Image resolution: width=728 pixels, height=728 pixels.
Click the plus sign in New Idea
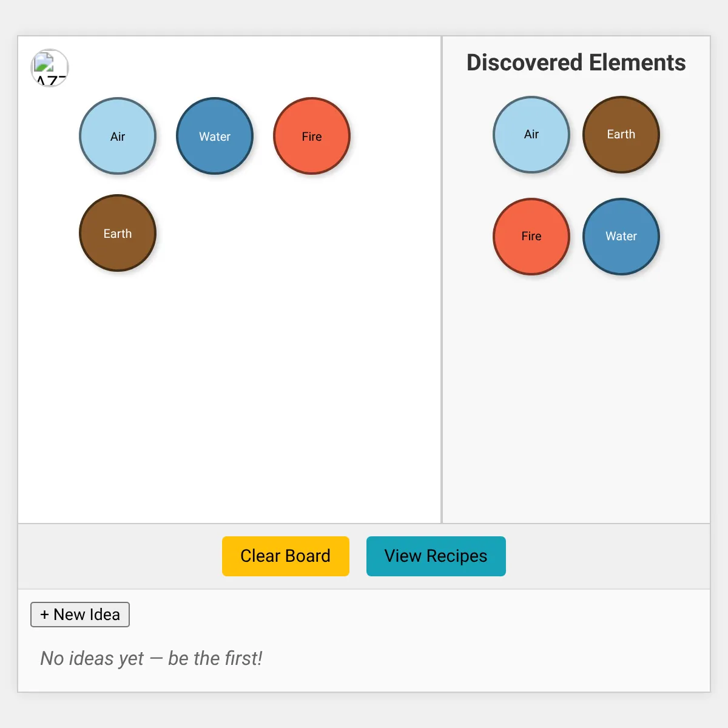tap(44, 615)
